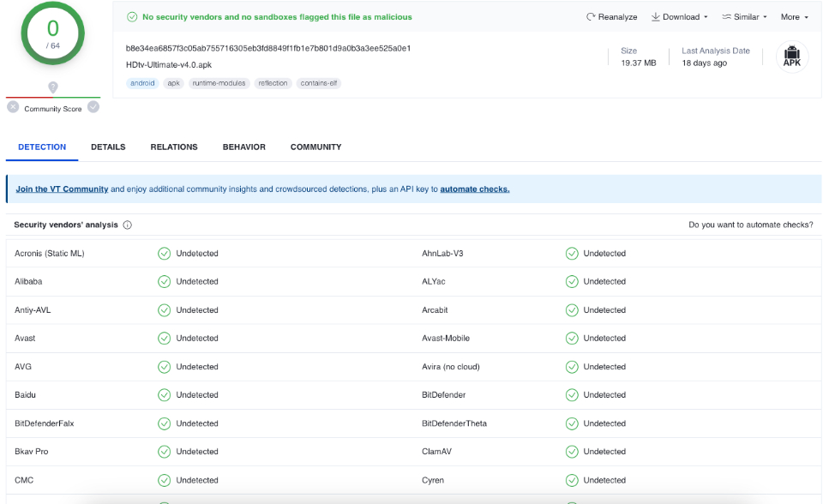This screenshot has width=823, height=504.
Task: Click the BitDefenderTheta vendor name
Action: (454, 423)
